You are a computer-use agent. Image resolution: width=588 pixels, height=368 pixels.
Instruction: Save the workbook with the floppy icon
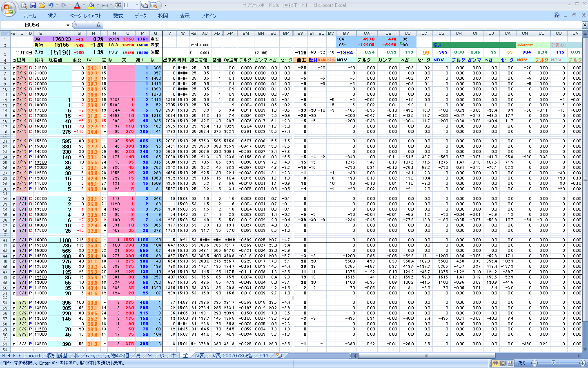click(x=33, y=5)
